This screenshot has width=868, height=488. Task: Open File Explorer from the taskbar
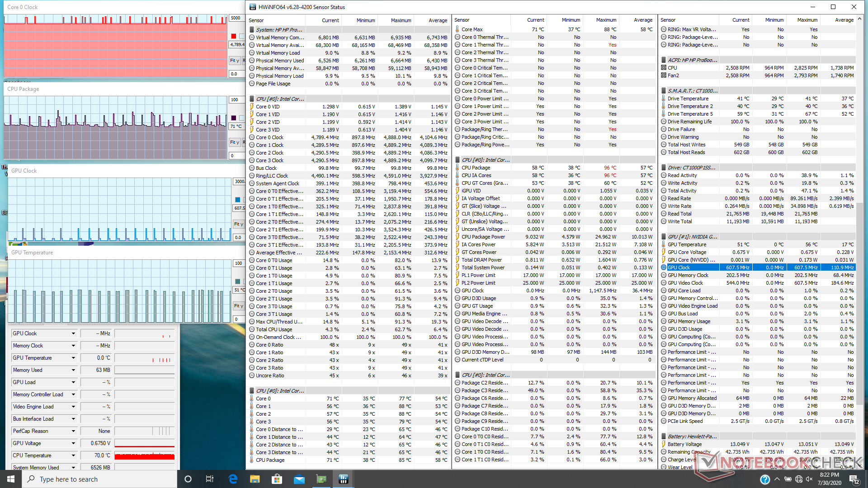coord(255,479)
